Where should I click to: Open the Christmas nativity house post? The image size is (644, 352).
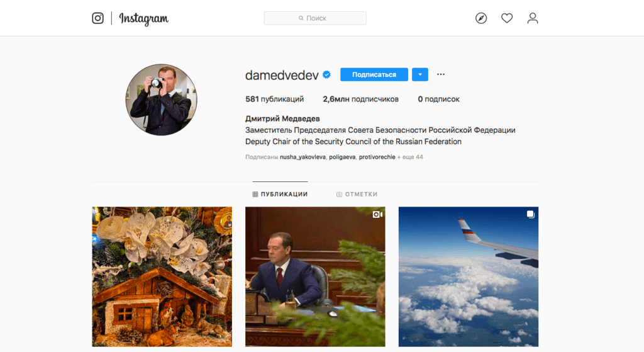pos(162,276)
